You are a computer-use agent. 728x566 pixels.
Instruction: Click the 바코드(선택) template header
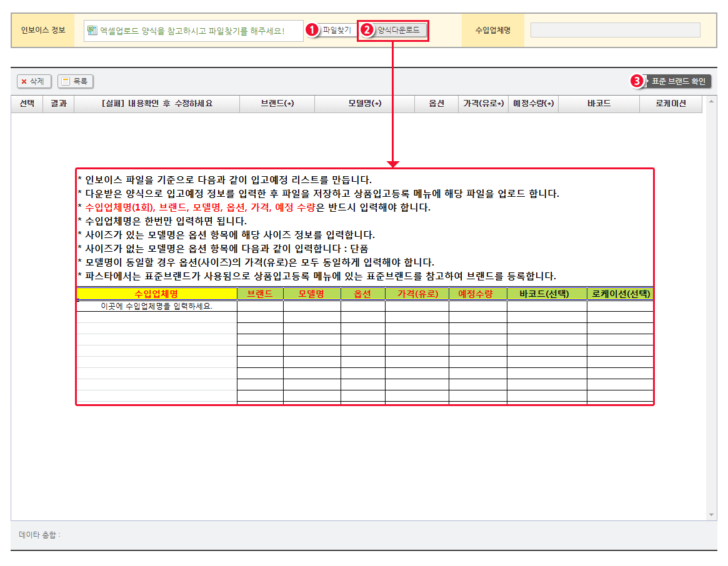pos(547,294)
